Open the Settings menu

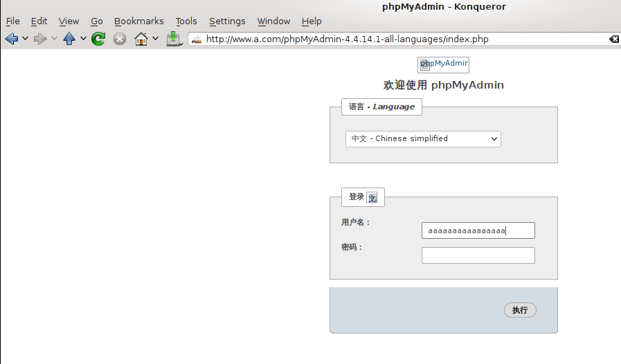(x=227, y=21)
